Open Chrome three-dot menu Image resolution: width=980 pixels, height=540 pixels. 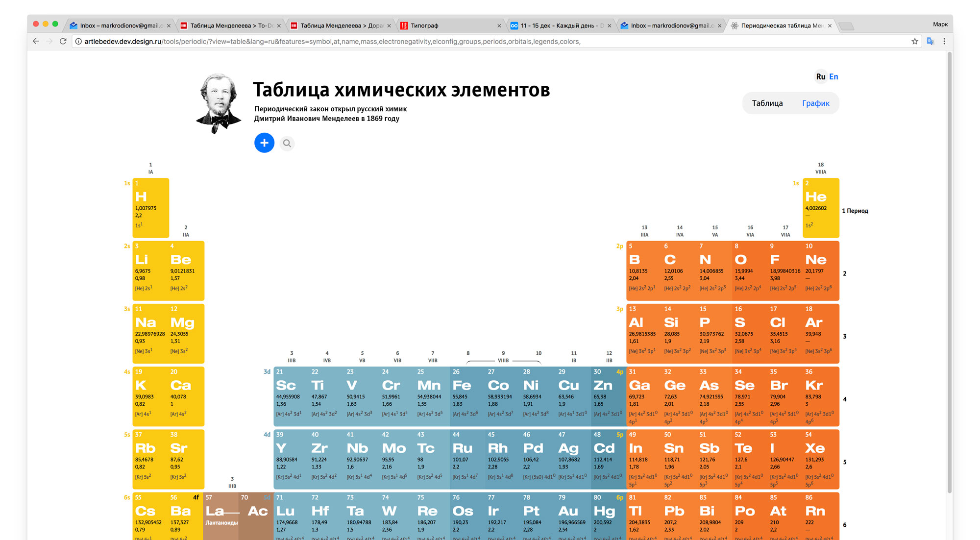point(944,42)
